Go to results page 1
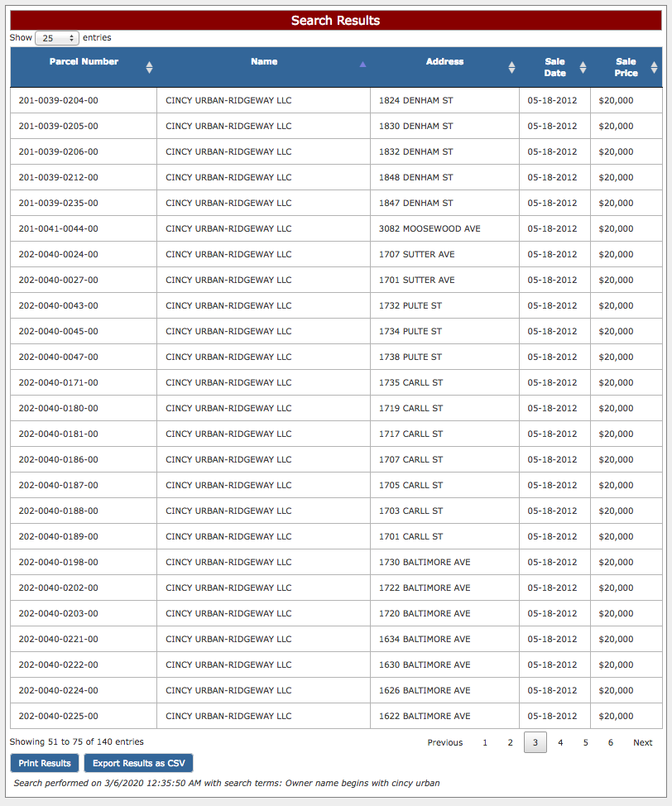This screenshot has height=806, width=672. [485, 742]
